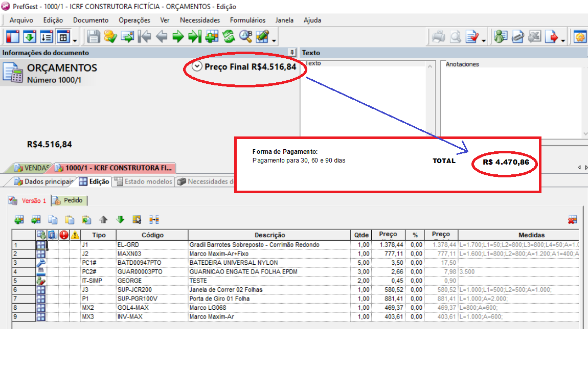588x368 pixels.
Task: Jump to last record arrow icon
Action: coord(194,37)
